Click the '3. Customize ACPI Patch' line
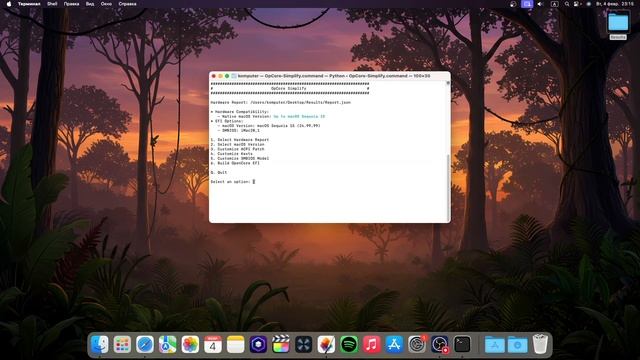640x360 pixels. (238, 149)
